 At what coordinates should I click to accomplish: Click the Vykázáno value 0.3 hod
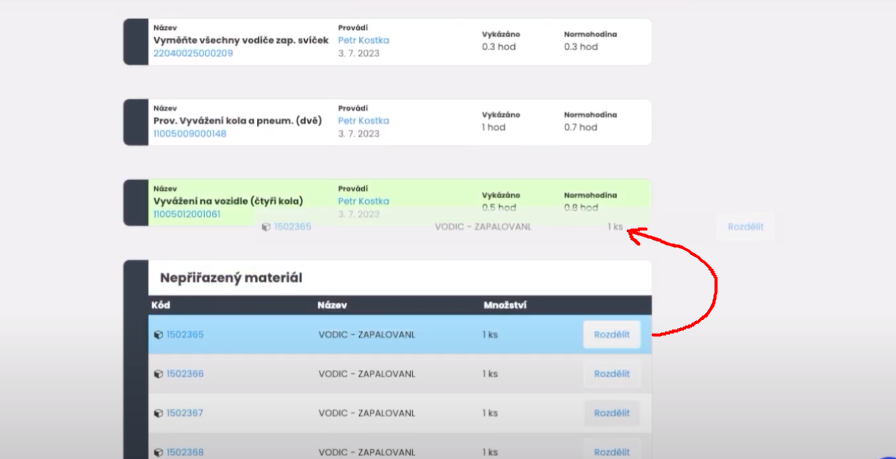pos(499,47)
